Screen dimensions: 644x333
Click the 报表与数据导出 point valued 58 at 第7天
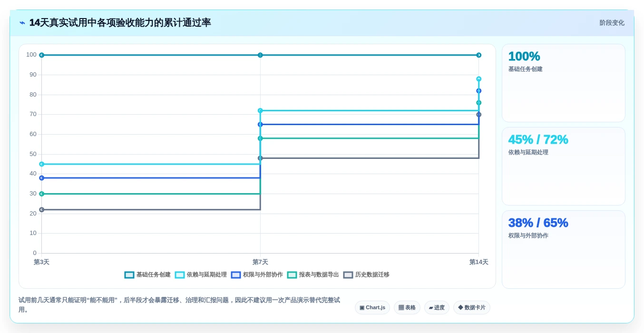point(260,138)
